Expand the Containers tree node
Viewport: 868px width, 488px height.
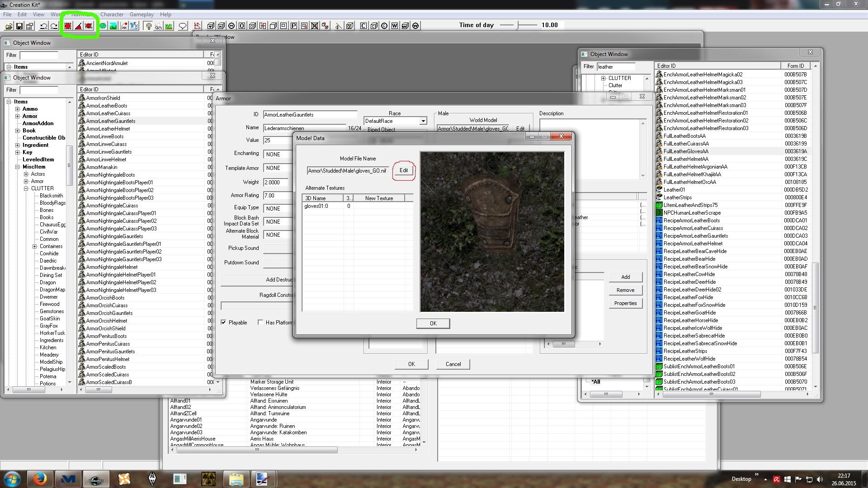(x=35, y=246)
